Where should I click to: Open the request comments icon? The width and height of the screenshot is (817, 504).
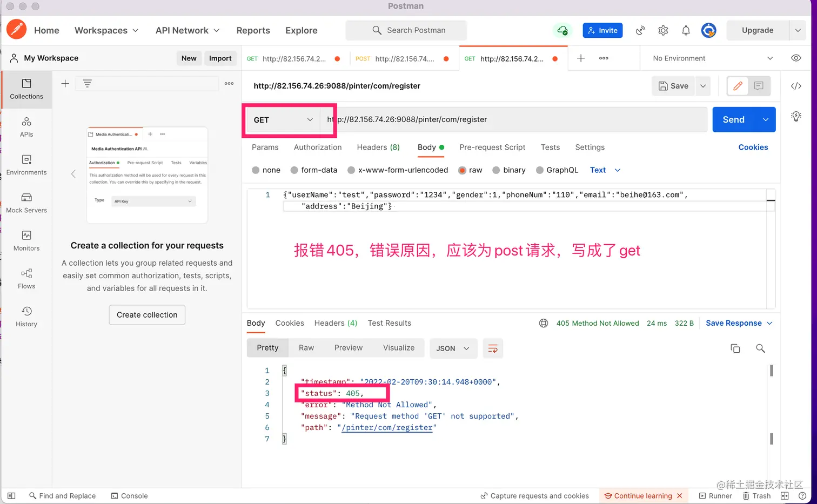click(759, 86)
